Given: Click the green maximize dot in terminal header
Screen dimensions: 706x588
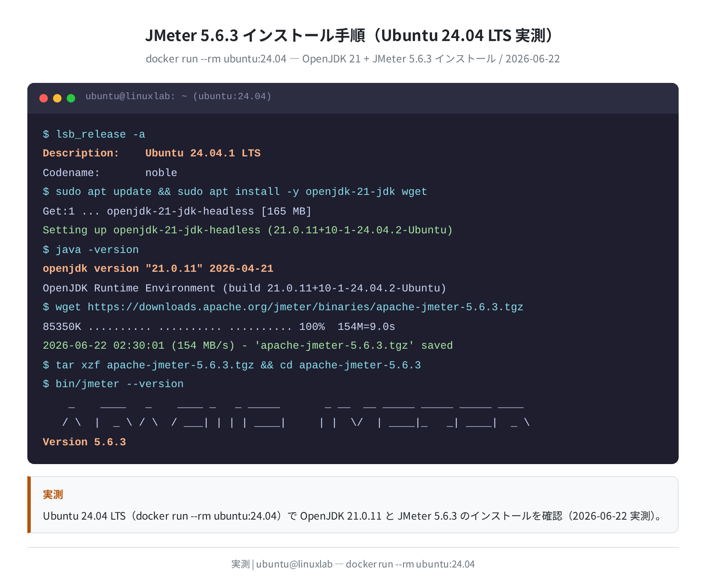Looking at the screenshot, I should pos(71,98).
